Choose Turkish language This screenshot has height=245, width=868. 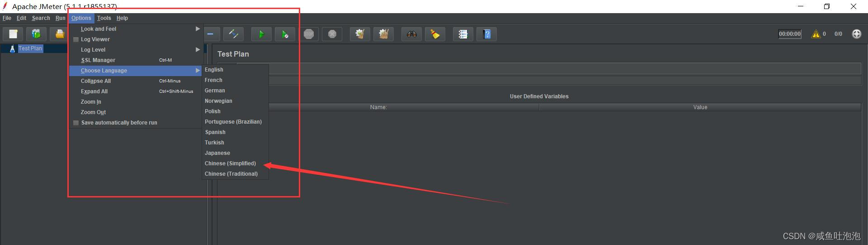[235, 143]
